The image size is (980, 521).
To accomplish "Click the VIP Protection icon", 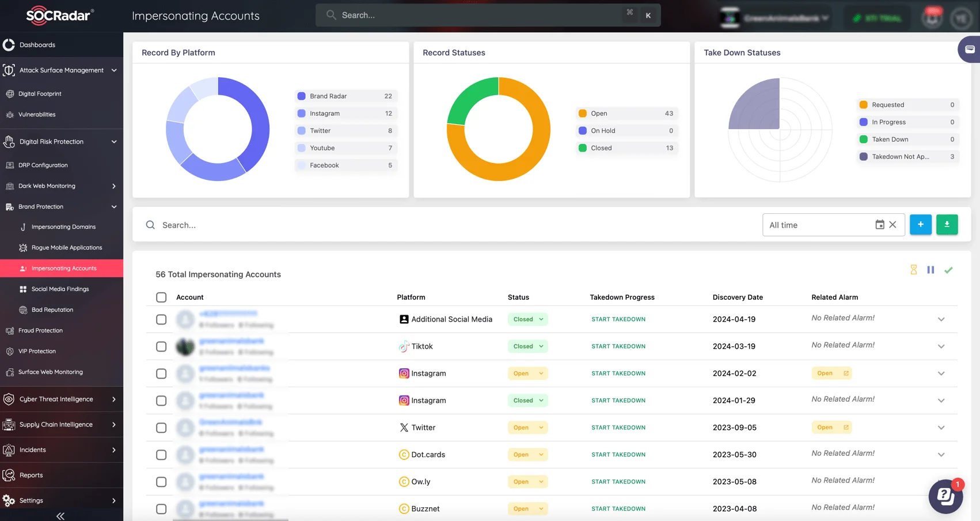I will click(10, 352).
